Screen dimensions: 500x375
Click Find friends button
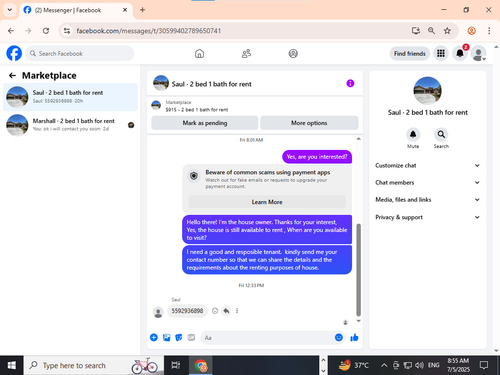[410, 53]
